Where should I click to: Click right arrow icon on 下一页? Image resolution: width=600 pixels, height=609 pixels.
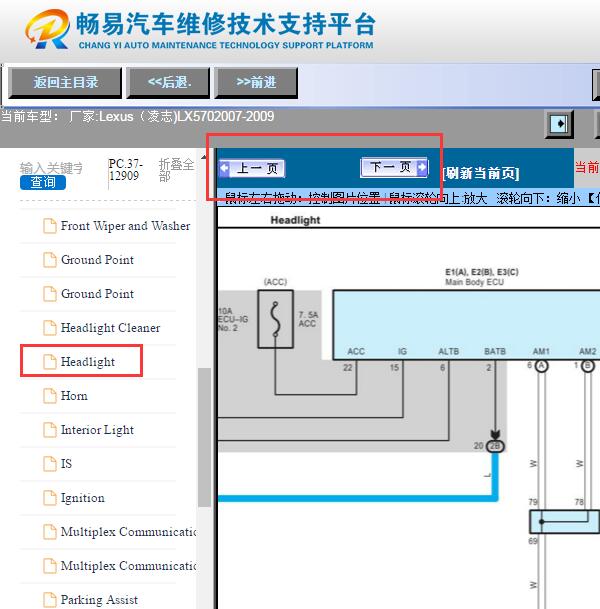click(422, 167)
